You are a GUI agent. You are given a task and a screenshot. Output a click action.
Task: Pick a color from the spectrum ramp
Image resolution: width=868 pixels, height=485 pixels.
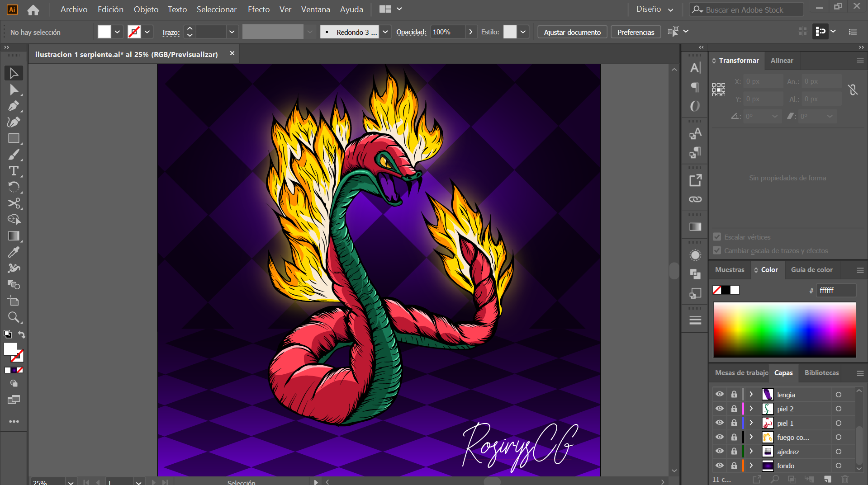(784, 330)
